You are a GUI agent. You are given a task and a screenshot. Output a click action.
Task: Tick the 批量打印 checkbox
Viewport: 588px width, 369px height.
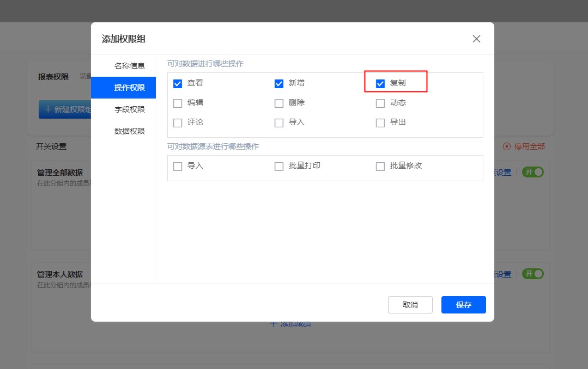279,167
